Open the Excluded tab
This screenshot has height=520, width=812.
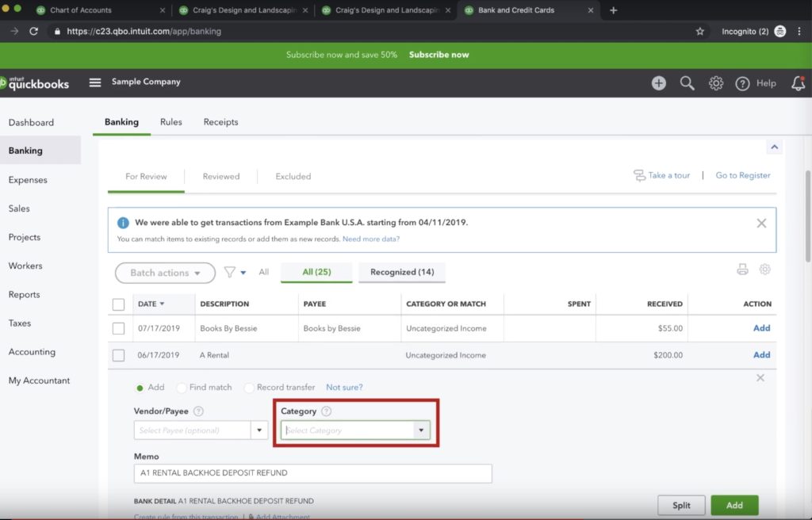tap(293, 177)
